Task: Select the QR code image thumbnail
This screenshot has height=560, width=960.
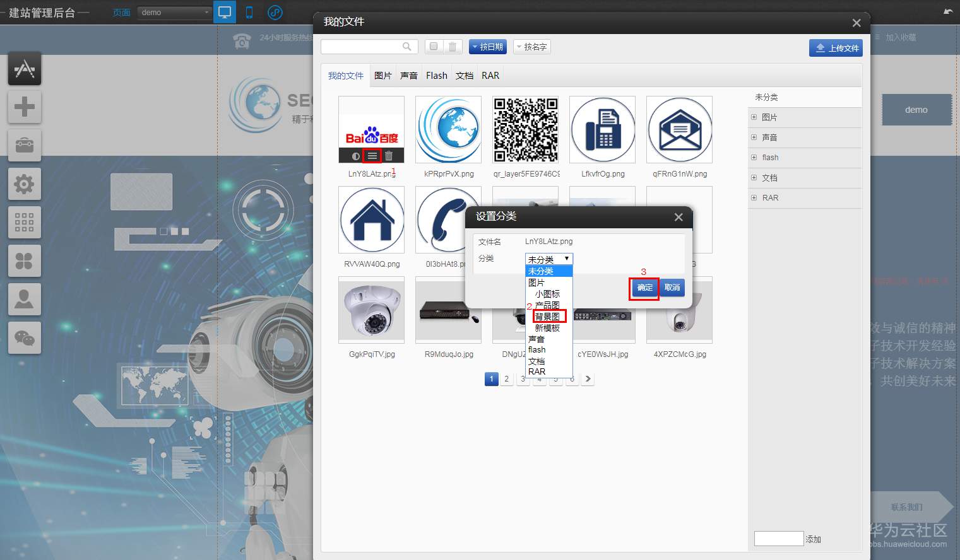Action: click(525, 129)
